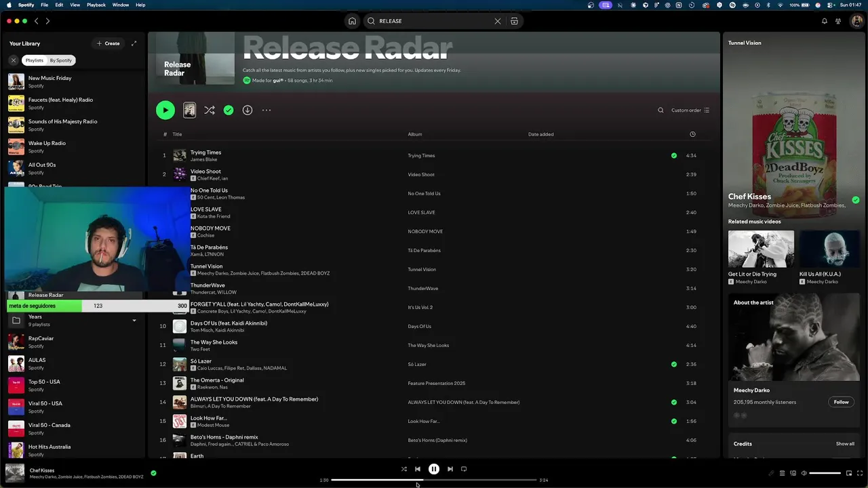Skip to previous track
This screenshot has height=488, width=868.
418,469
